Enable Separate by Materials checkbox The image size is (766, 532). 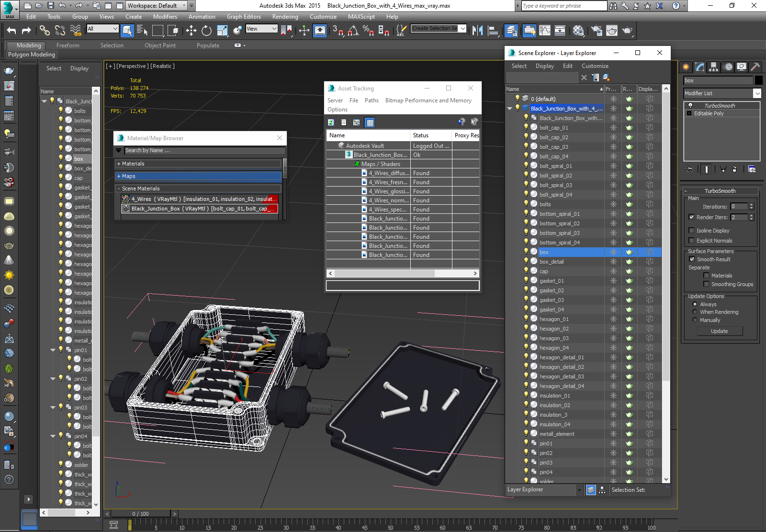tap(706, 276)
